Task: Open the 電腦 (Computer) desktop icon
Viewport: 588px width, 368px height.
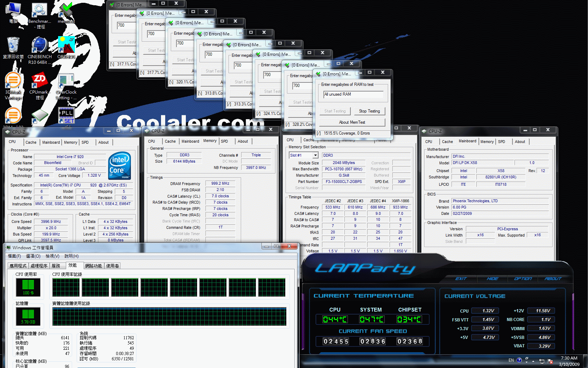Action: [13, 12]
